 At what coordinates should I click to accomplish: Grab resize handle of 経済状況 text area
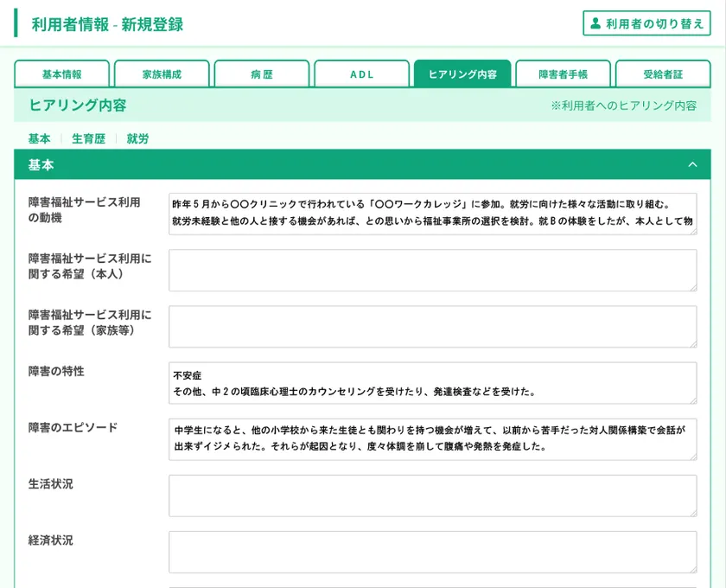[x=692, y=568]
